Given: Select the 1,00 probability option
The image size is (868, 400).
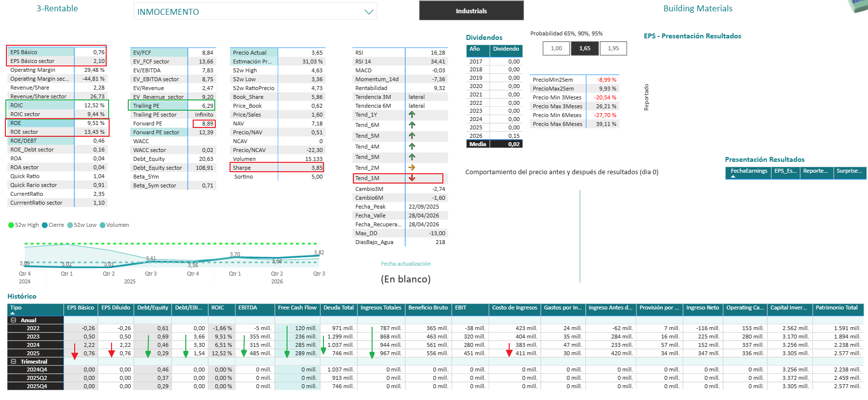Looking at the screenshot, I should click(556, 48).
